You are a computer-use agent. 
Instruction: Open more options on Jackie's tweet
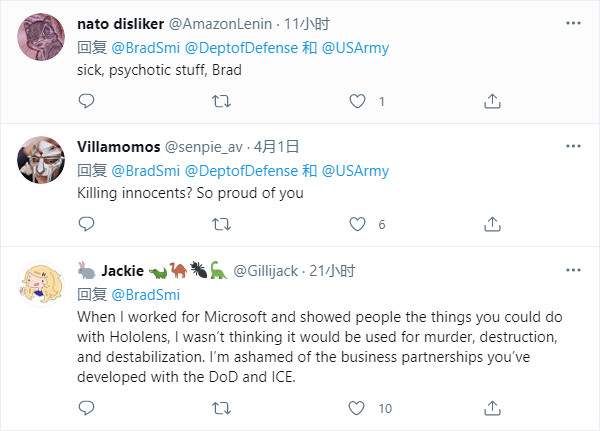tap(571, 270)
